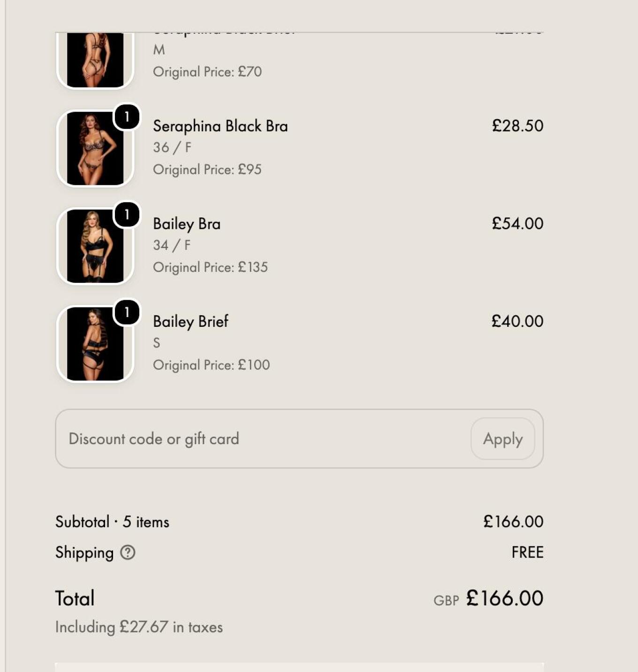The height and width of the screenshot is (672, 638).
Task: Open the Bailey Brief product thumbnail
Action: (95, 344)
